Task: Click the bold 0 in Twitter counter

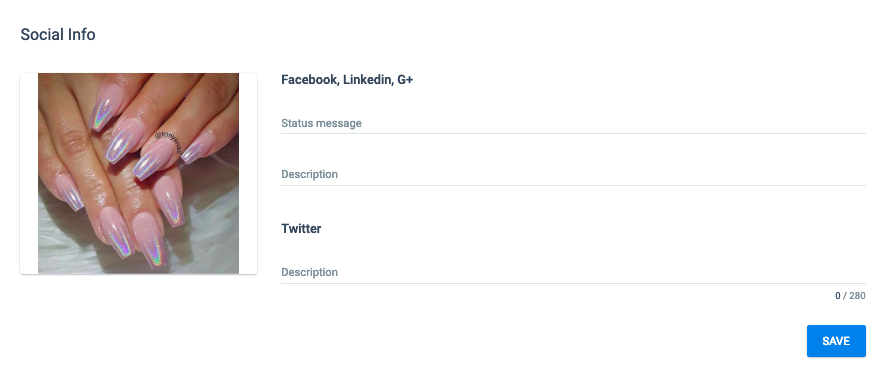Action: pos(838,295)
